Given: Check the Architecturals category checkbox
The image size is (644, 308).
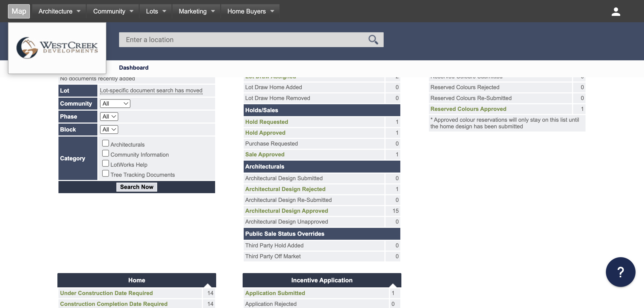Looking at the screenshot, I should click(x=106, y=143).
